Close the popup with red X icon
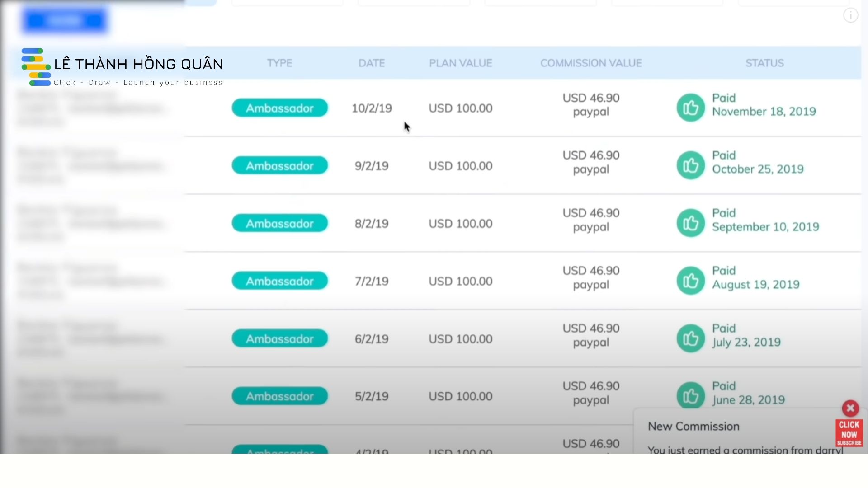This screenshot has width=868, height=488. (850, 408)
